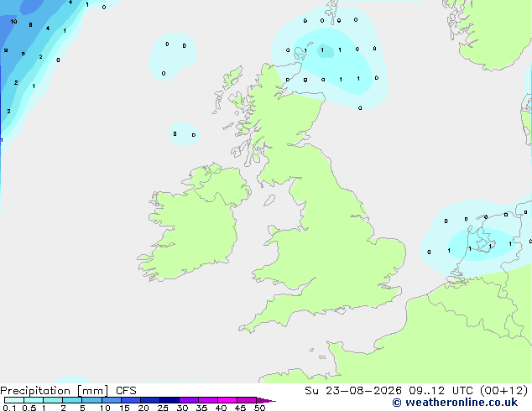The image size is (532, 411).
Task: Click the '09..12 UTC' time label
Action: click(x=441, y=391)
